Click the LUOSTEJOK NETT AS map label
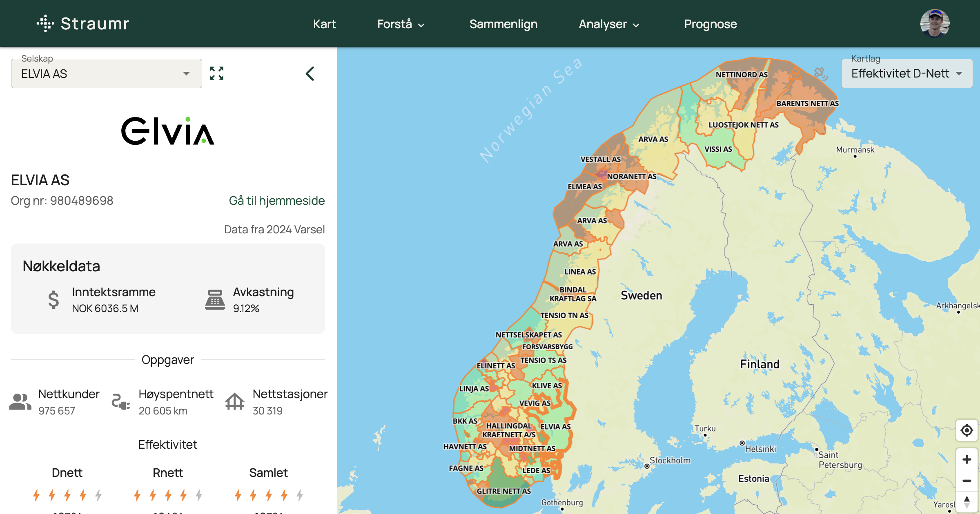 pyautogui.click(x=743, y=125)
